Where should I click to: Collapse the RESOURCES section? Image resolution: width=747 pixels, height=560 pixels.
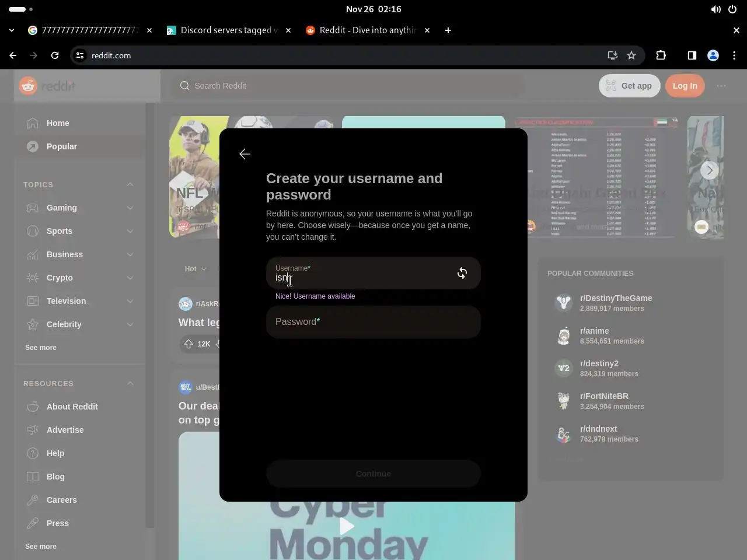130,383
